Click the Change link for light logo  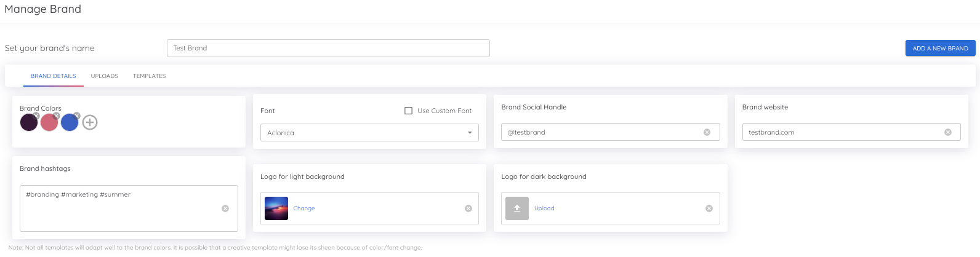tap(304, 208)
